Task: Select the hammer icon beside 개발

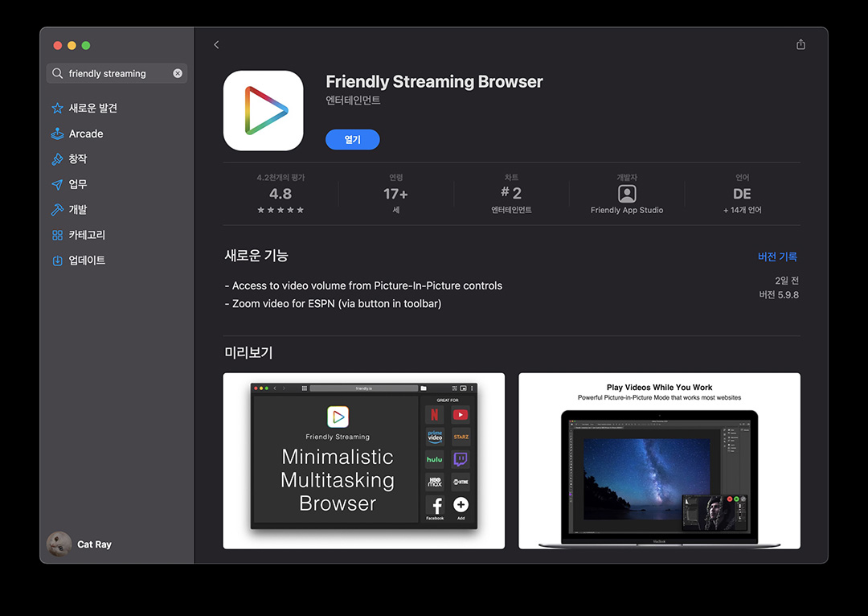Action: tap(58, 209)
